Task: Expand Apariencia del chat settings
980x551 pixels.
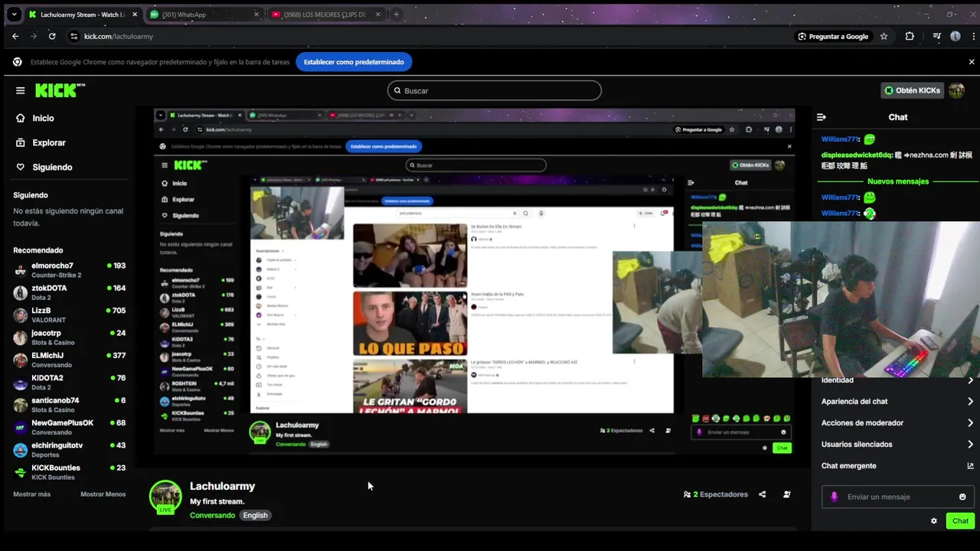Action: tap(897, 401)
